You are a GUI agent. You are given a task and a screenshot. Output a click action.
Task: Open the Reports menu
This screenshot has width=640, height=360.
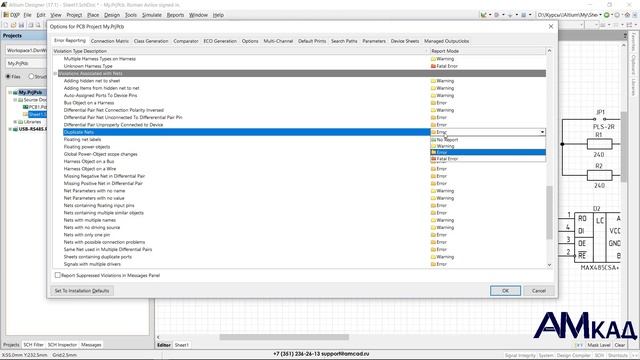coord(175,15)
